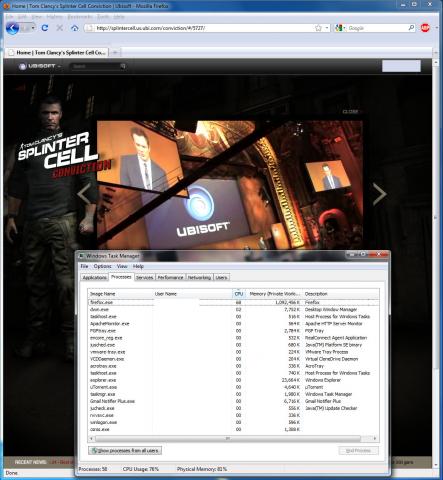Viewport: 443px width, 480px height.
Task: Sort by the Image Name column header
Action: click(x=120, y=294)
